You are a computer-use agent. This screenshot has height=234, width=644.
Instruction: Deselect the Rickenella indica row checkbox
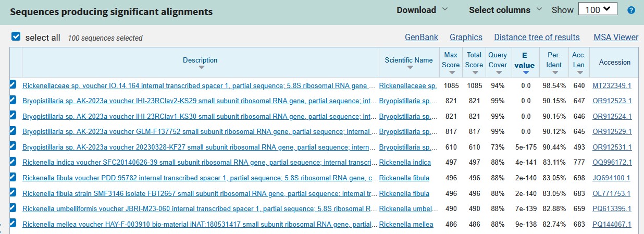click(x=13, y=162)
